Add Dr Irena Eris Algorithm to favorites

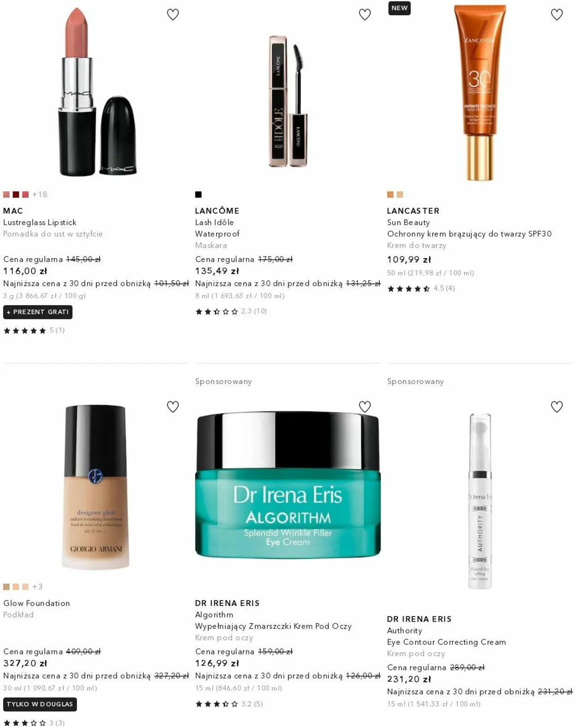(x=365, y=407)
